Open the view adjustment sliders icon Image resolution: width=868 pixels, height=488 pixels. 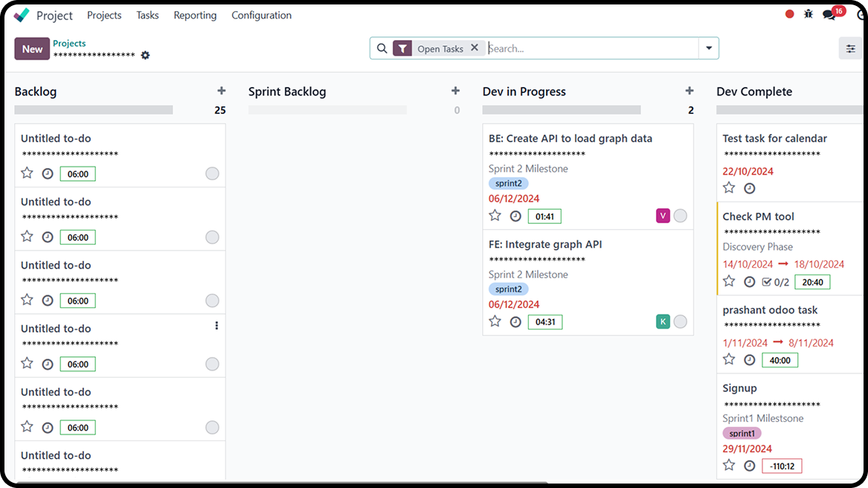[x=850, y=48]
